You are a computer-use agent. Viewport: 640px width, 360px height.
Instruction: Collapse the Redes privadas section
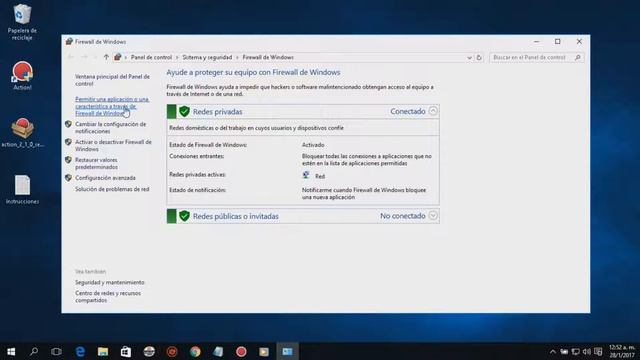433,111
